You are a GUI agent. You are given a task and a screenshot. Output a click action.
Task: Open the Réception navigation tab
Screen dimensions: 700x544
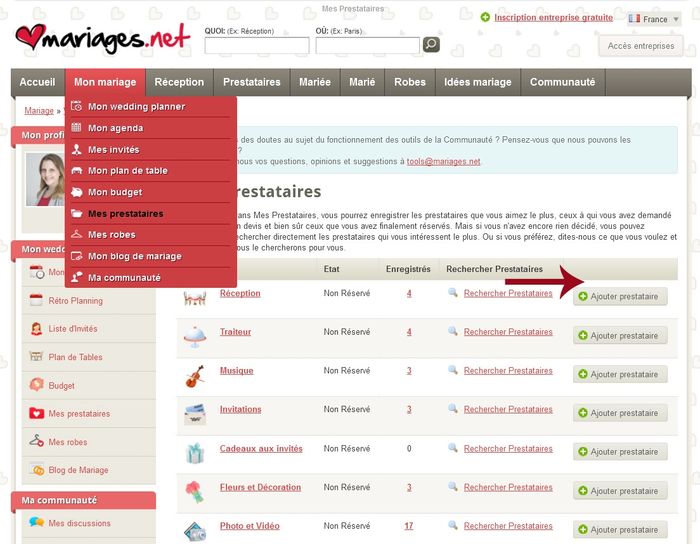coord(179,82)
